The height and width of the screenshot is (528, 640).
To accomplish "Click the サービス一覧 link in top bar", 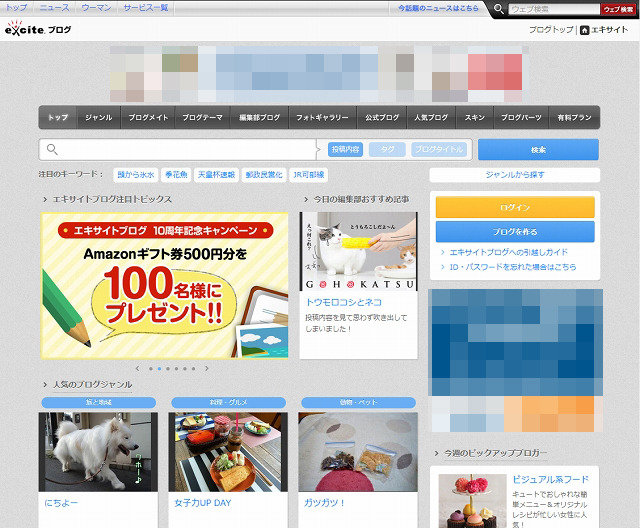I will tap(146, 8).
